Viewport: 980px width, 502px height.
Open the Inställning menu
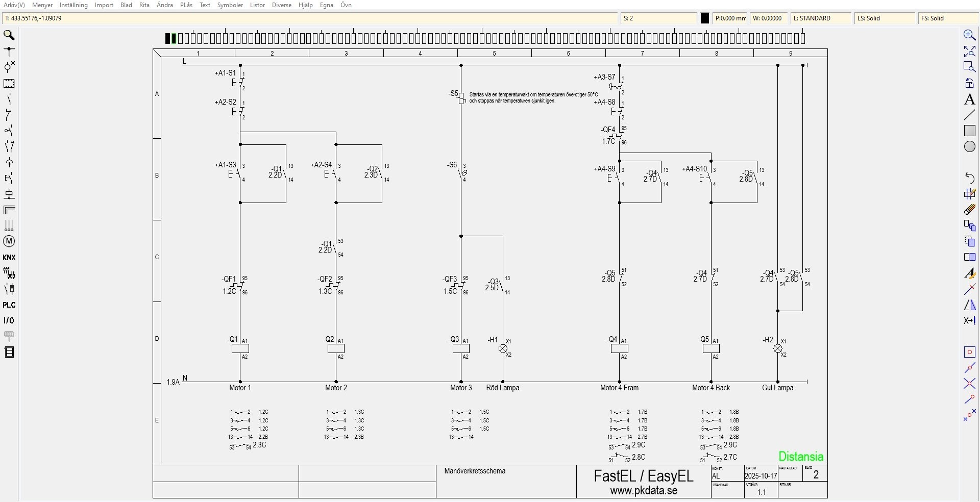73,5
